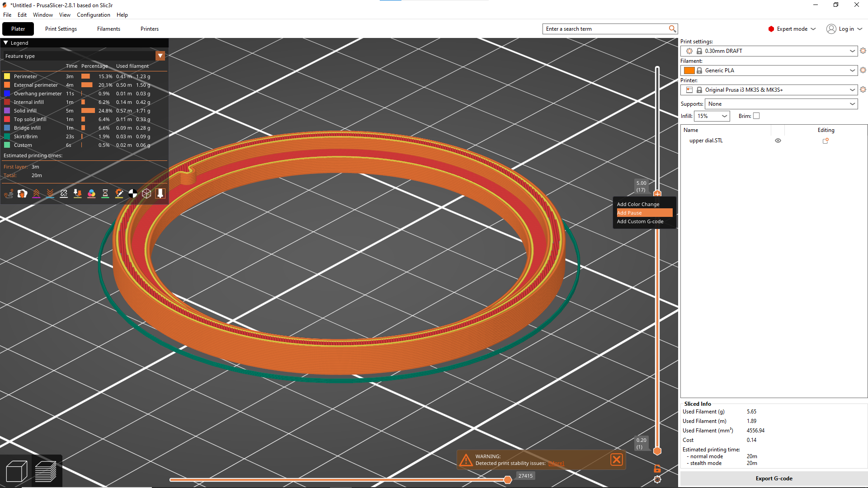868x488 pixels.
Task: Open Expert mode dropdown
Action: (x=792, y=29)
